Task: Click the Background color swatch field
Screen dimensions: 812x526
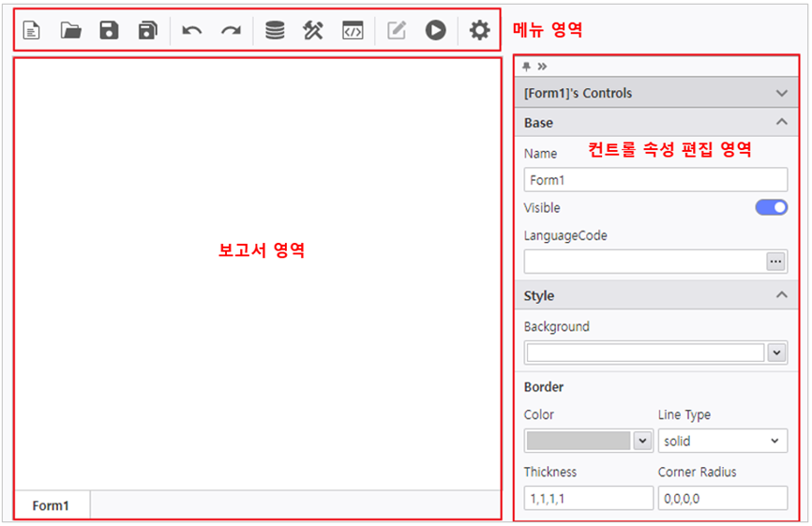Action: pyautogui.click(x=645, y=353)
